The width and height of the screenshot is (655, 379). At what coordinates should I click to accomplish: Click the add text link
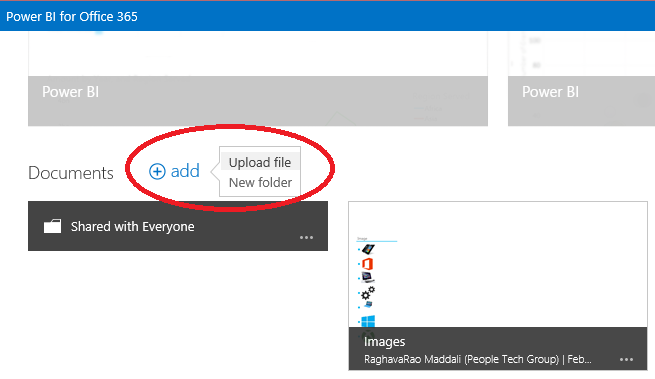[185, 171]
